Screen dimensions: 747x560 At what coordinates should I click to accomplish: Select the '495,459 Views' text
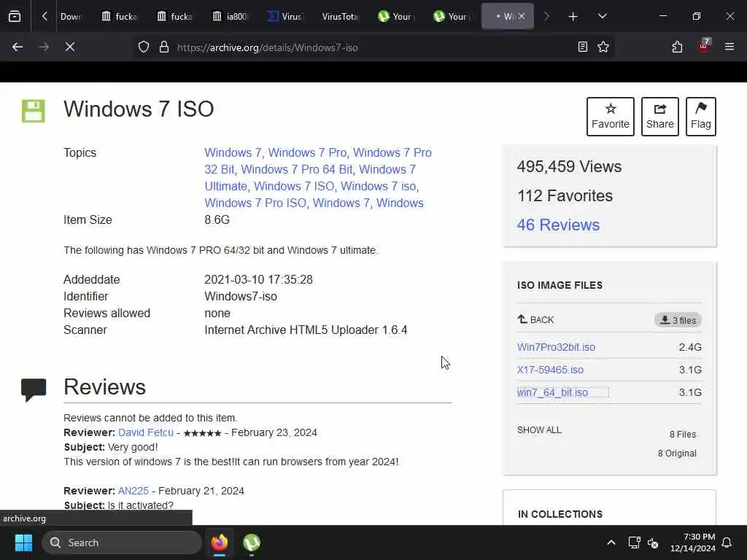(569, 167)
